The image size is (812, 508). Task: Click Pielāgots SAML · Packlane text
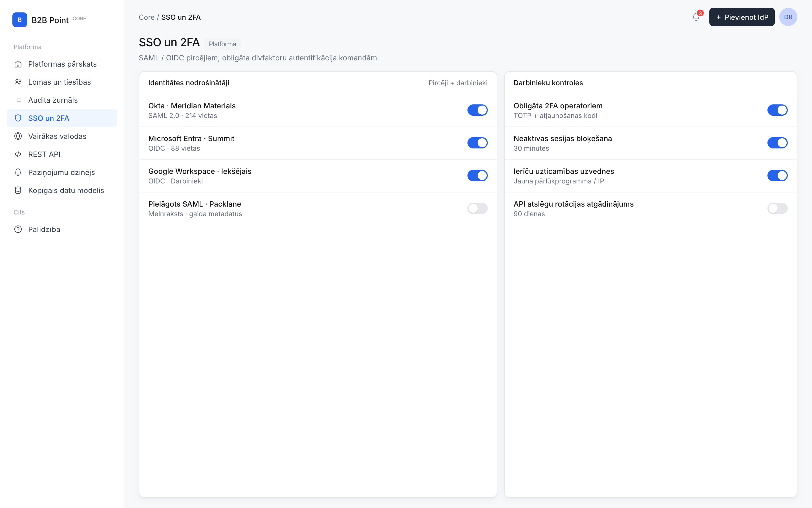[195, 204]
